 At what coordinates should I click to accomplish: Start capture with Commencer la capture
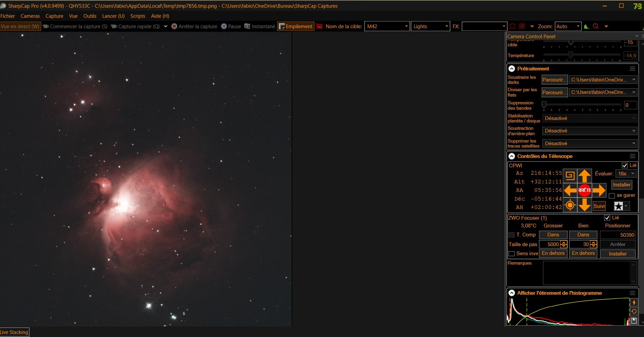[75, 26]
